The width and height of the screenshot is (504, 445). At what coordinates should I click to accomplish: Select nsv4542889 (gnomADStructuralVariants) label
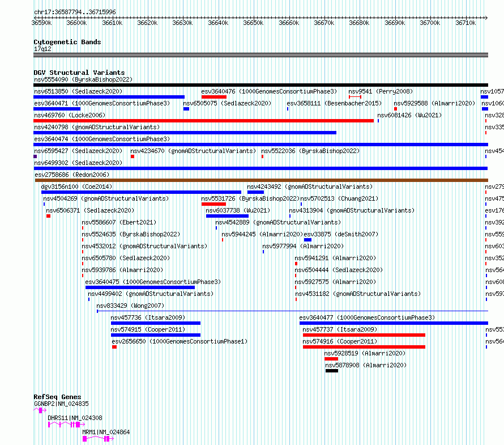tap(278, 222)
